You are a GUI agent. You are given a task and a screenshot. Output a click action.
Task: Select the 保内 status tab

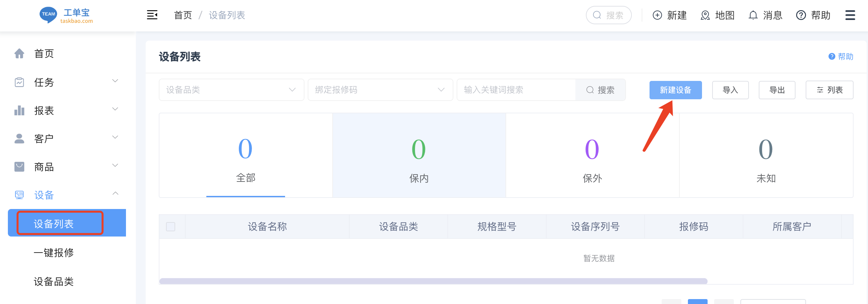419,156
